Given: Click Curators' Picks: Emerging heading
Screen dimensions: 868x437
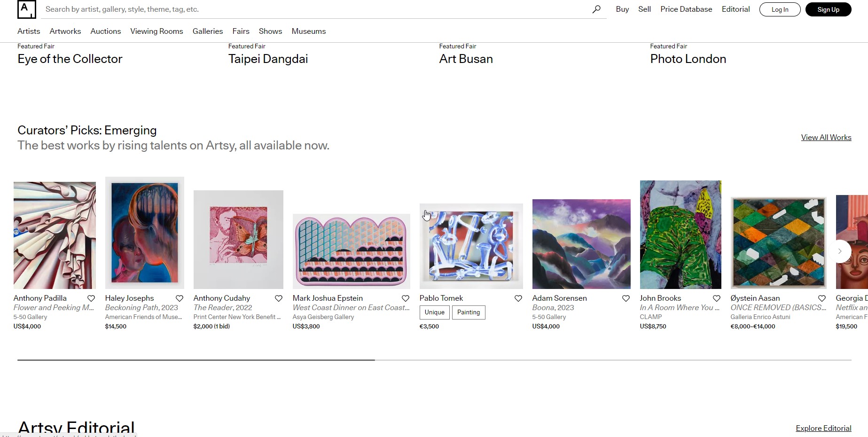Looking at the screenshot, I should [87, 130].
